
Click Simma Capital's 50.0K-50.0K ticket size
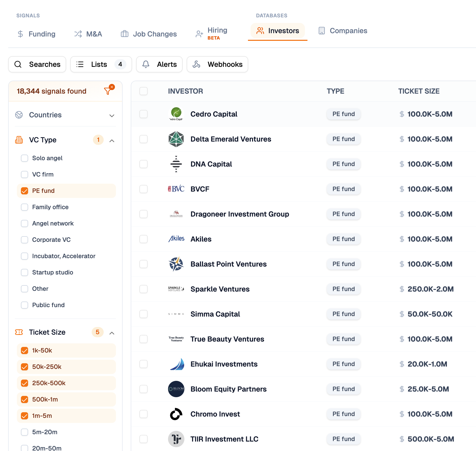click(x=430, y=314)
